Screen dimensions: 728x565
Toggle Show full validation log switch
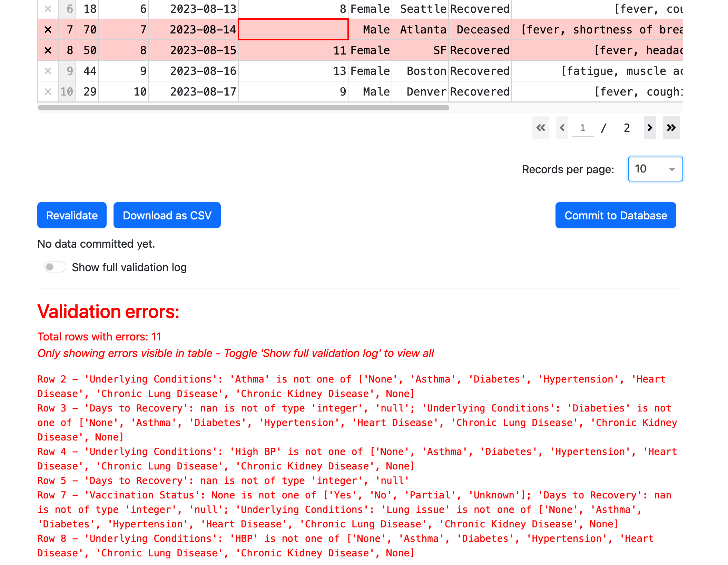click(55, 267)
